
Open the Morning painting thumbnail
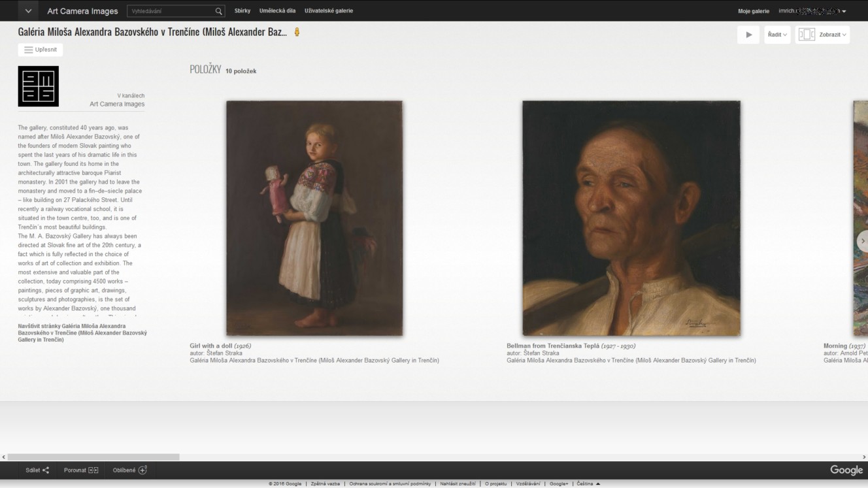pos(860,218)
